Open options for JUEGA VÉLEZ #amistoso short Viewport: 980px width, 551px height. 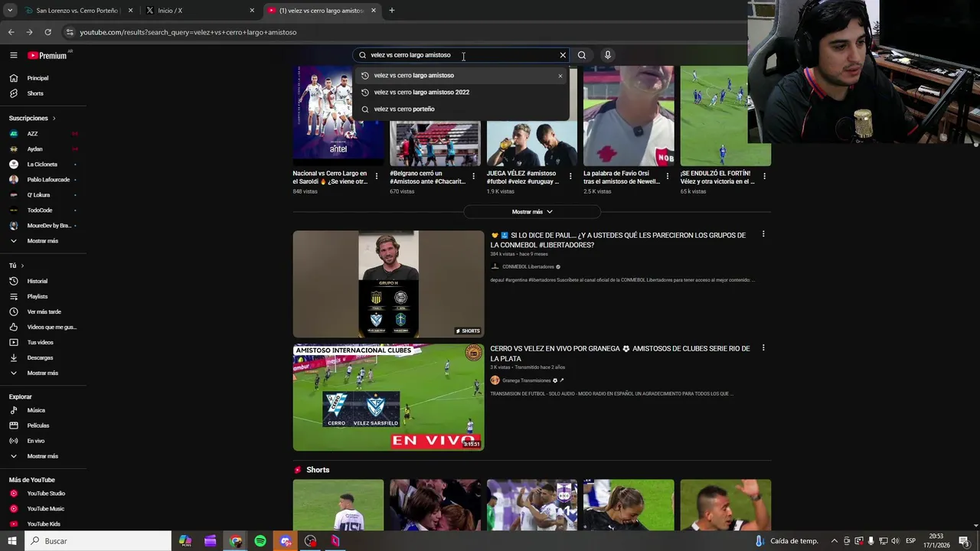pos(570,176)
